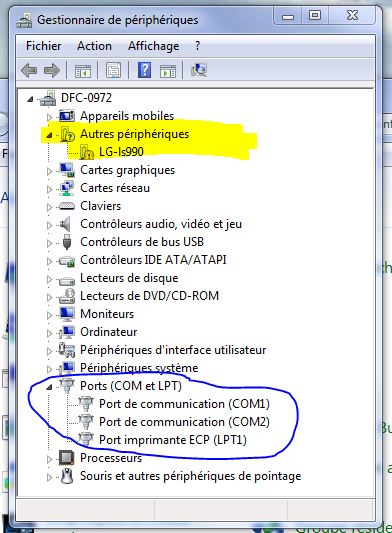The image size is (392, 533).
Task: Expand Contrôleurs audio, vidéo et jeu
Action: (x=50, y=225)
